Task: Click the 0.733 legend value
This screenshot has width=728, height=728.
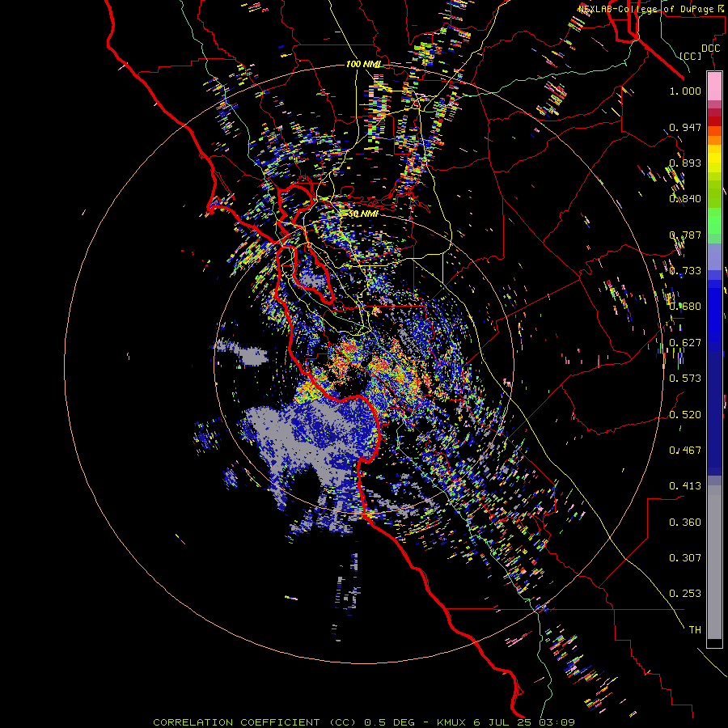Action: click(685, 271)
